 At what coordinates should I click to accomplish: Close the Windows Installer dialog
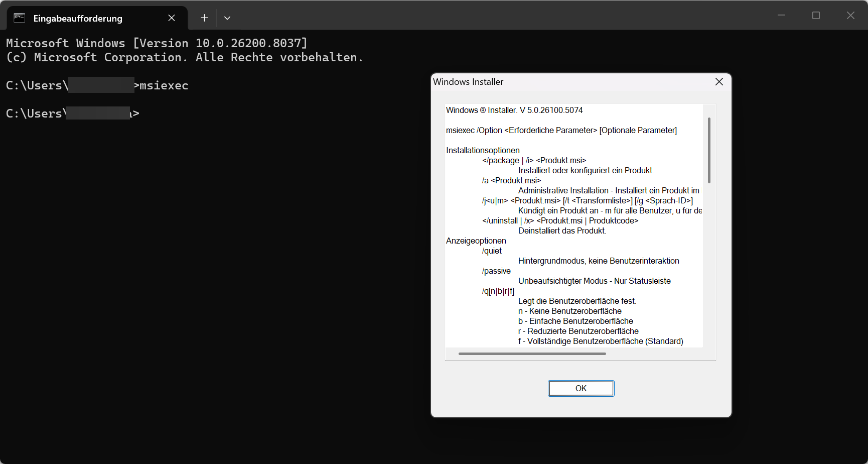click(719, 82)
